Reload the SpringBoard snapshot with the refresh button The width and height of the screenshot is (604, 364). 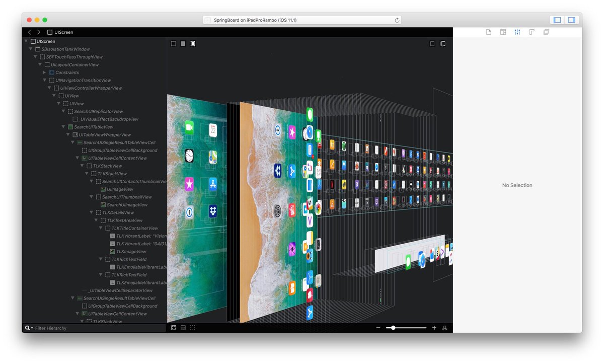coord(397,20)
